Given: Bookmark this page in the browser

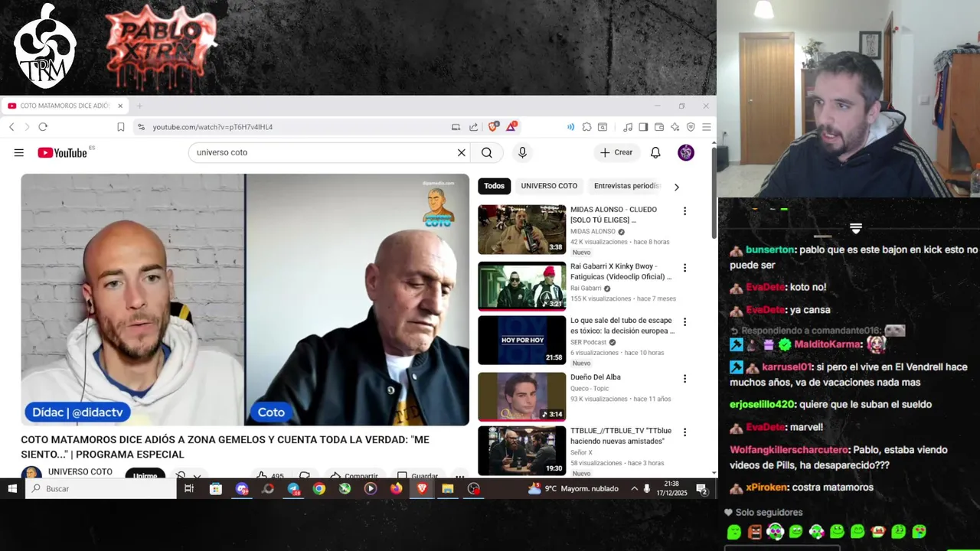Looking at the screenshot, I should point(120,127).
